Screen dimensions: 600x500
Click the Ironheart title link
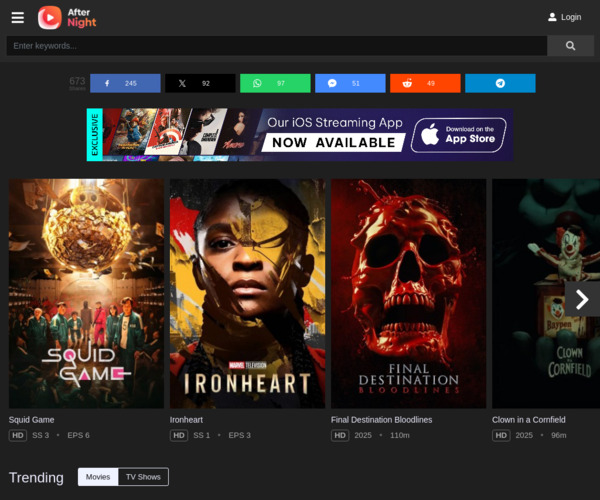click(186, 420)
